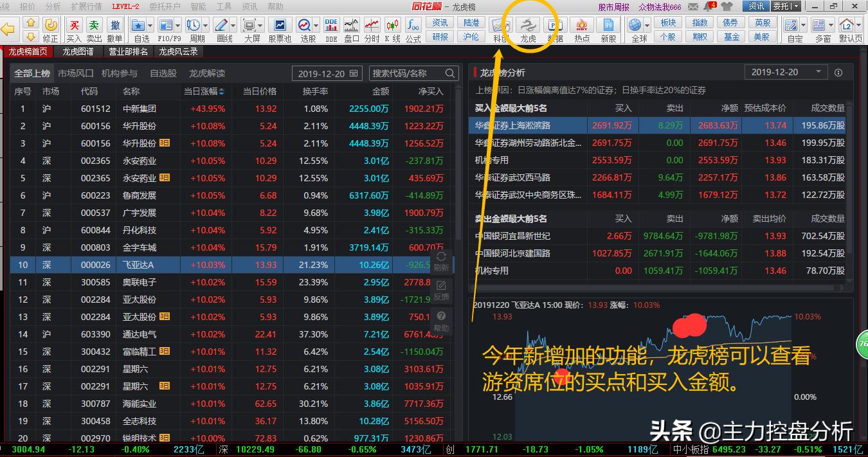The image size is (868, 457).
Task: Click the 资讯 button in title bar
Action: coord(756,6)
